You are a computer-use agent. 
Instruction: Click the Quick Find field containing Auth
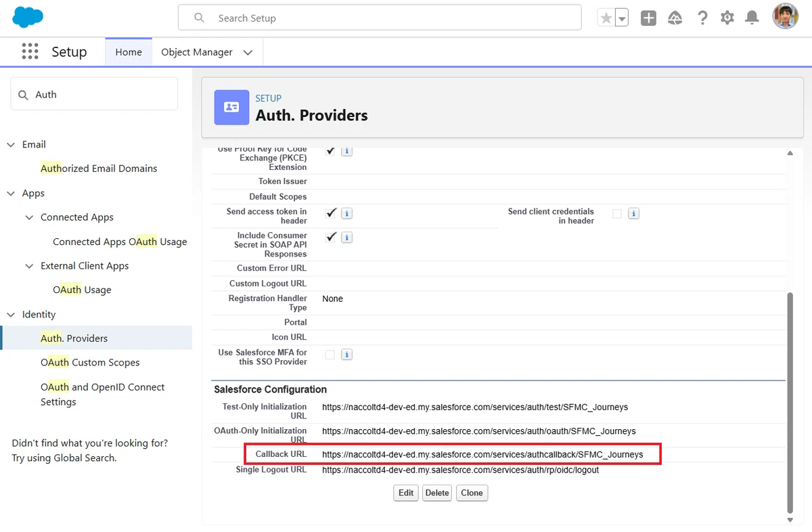coord(94,95)
